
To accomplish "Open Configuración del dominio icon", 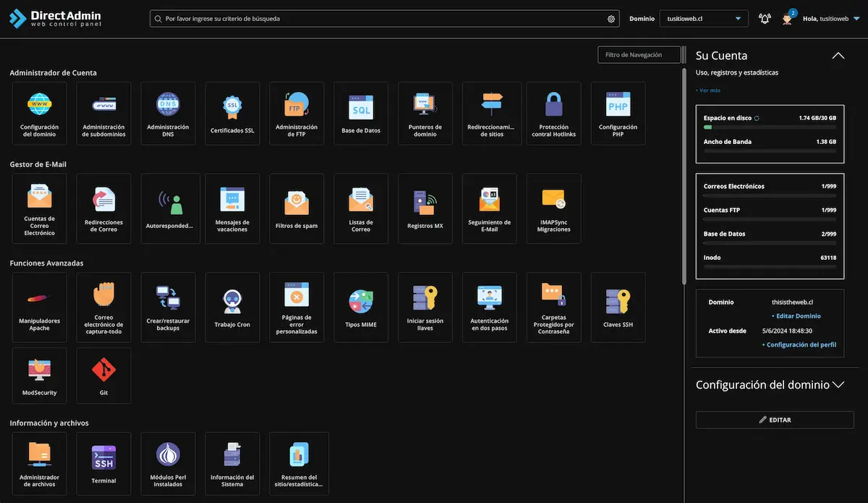I will pos(39,113).
